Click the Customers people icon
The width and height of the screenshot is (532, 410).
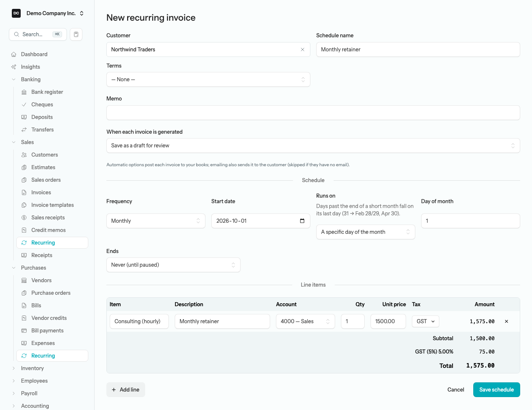(24, 155)
